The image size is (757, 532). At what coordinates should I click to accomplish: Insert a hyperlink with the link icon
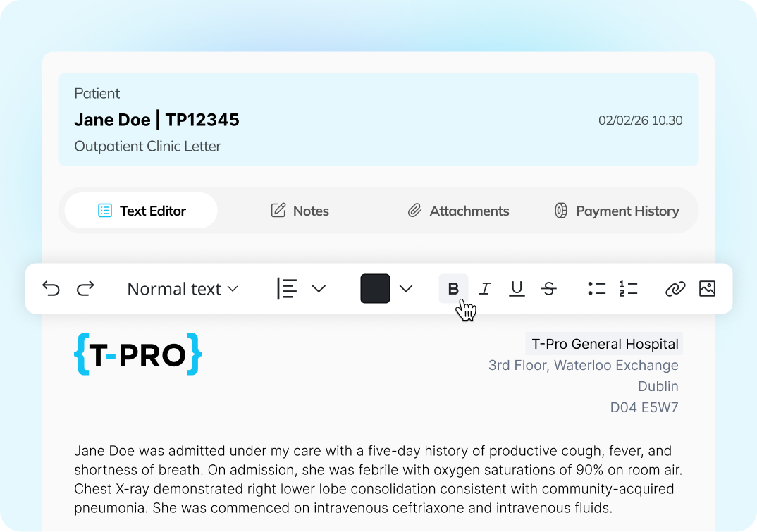point(675,289)
